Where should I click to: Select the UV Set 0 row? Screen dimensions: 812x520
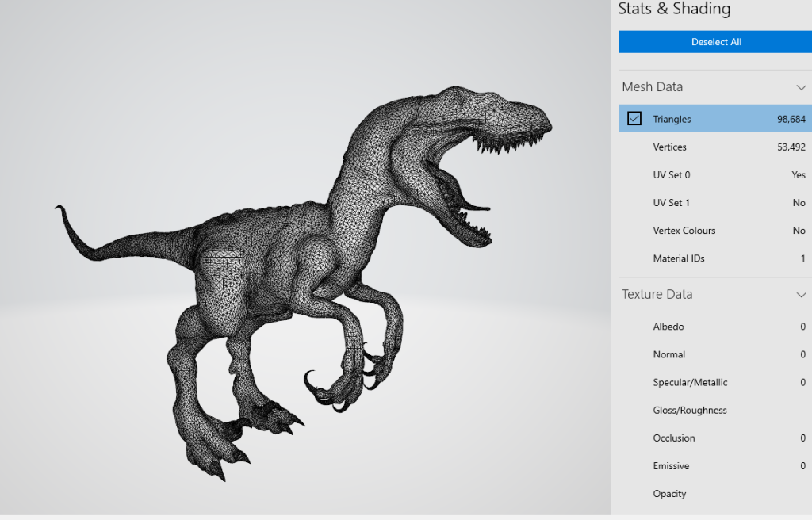(716, 175)
